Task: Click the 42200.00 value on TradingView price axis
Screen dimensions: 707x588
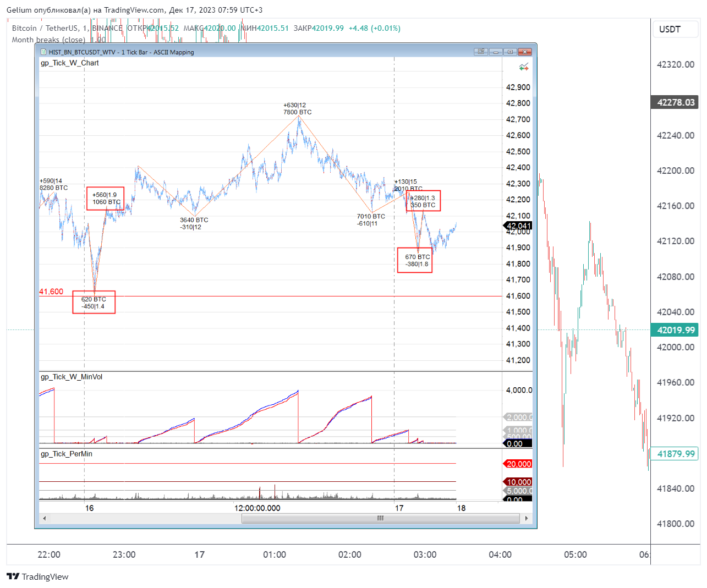Action: 676,171
